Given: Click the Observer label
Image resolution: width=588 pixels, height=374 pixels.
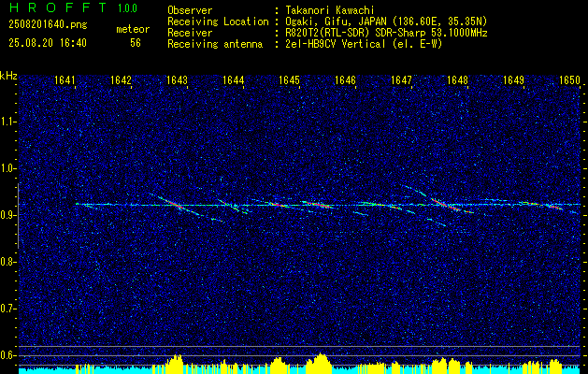Looking at the screenshot, I should (x=190, y=10).
